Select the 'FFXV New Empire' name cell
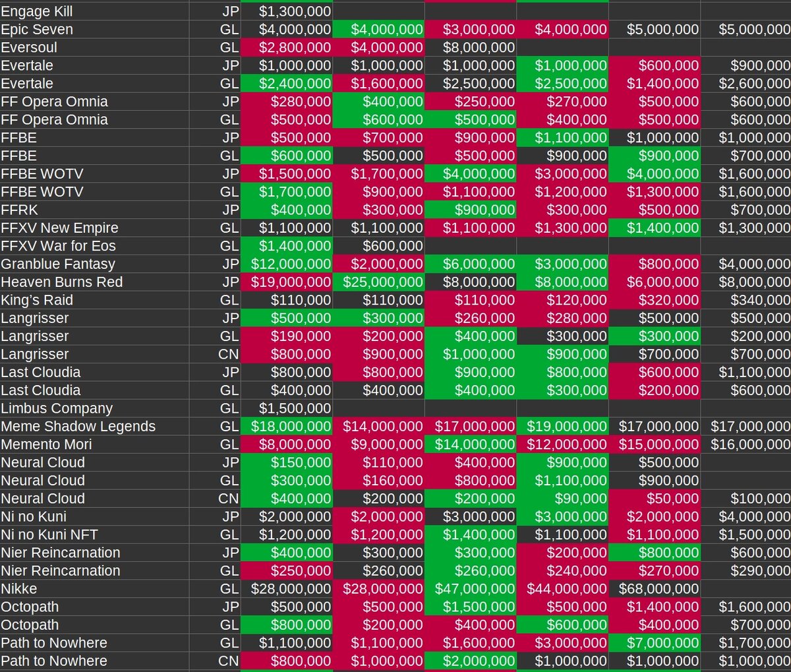Image resolution: width=791 pixels, height=672 pixels. [x=94, y=228]
